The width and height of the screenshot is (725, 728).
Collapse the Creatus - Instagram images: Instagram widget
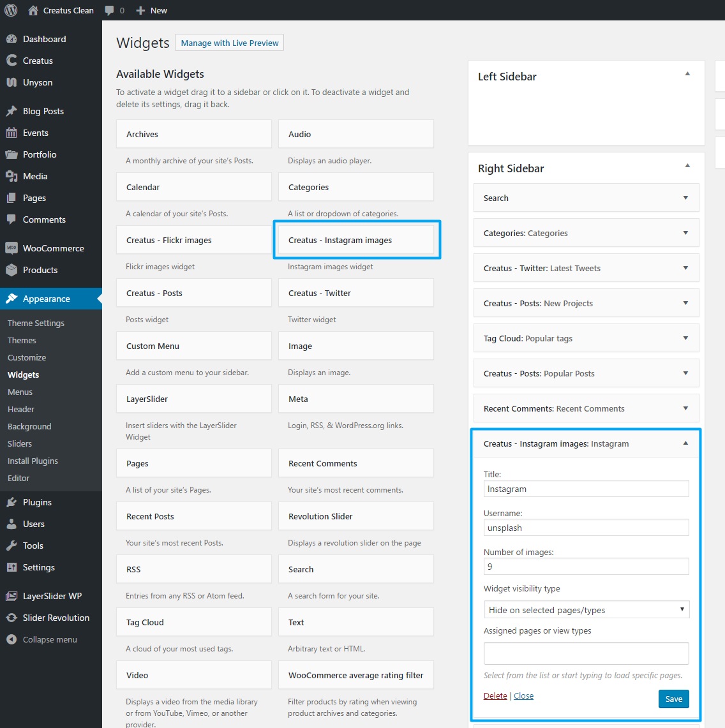coord(685,443)
